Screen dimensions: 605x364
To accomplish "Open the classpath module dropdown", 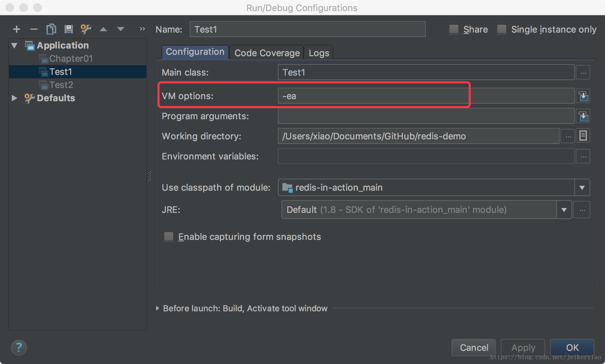I will pyautogui.click(x=582, y=188).
